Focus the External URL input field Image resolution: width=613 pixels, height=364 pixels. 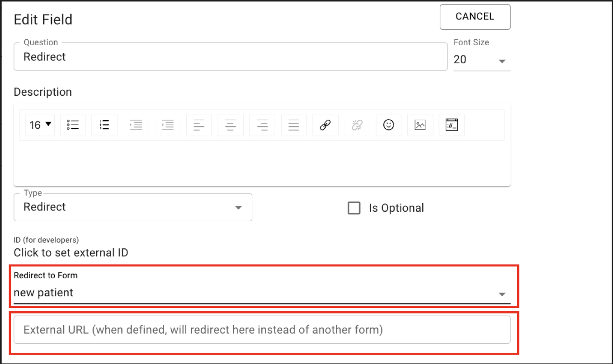262,330
